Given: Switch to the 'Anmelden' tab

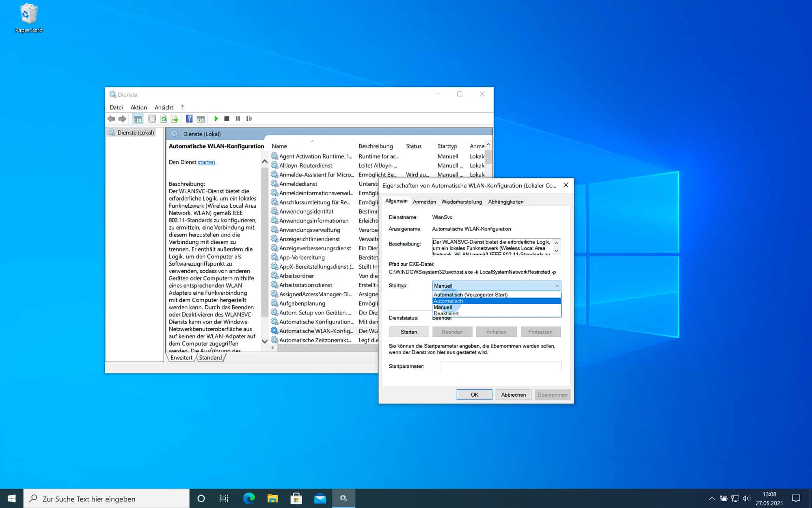Looking at the screenshot, I should click(424, 202).
